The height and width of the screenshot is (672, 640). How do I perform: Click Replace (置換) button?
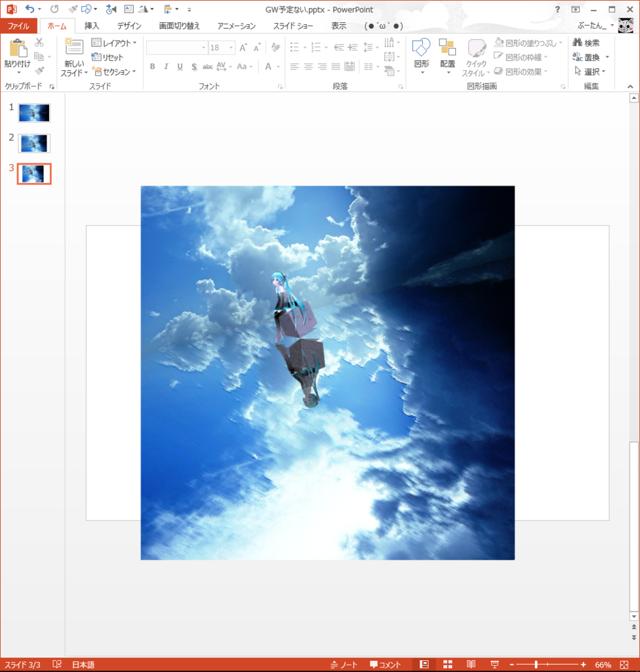click(591, 57)
